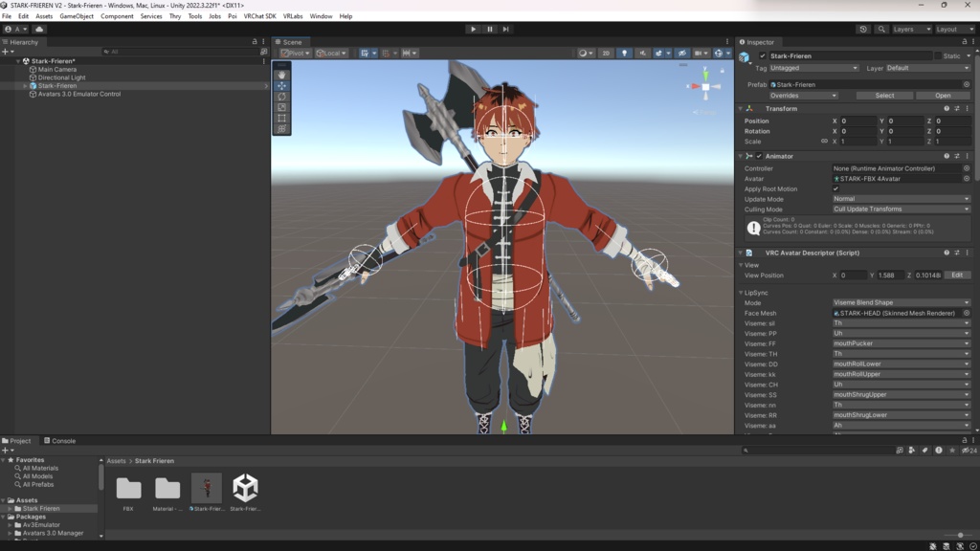Select the Rotate tool

282,96
